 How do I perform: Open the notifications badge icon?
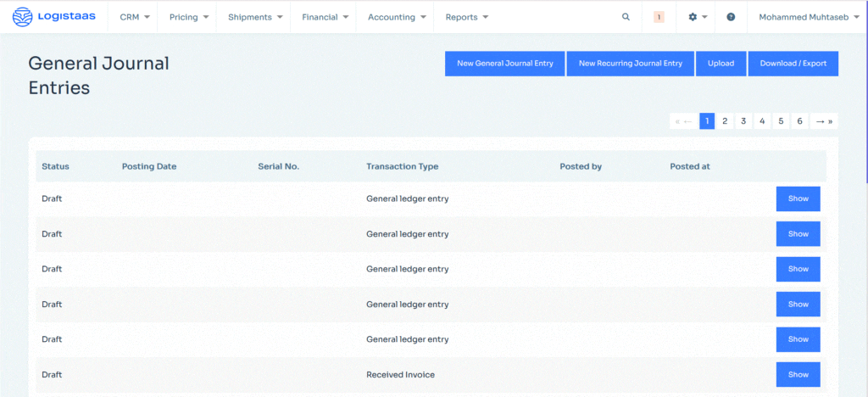click(x=659, y=17)
